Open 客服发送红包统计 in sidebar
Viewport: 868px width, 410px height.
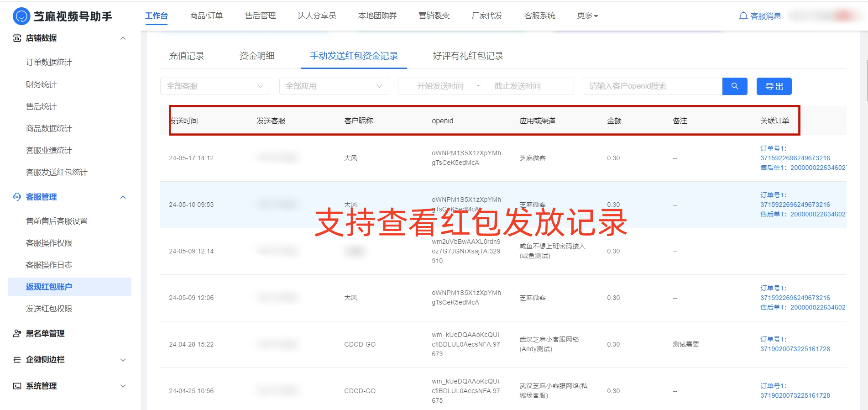[57, 172]
